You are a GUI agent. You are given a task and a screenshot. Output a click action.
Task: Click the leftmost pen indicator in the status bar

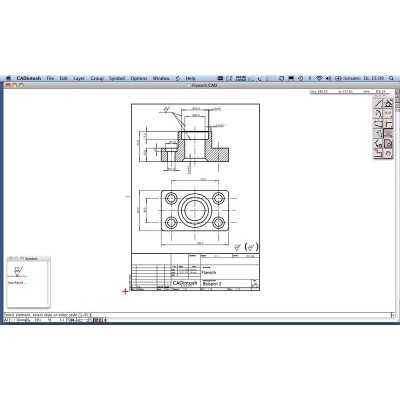(6, 320)
